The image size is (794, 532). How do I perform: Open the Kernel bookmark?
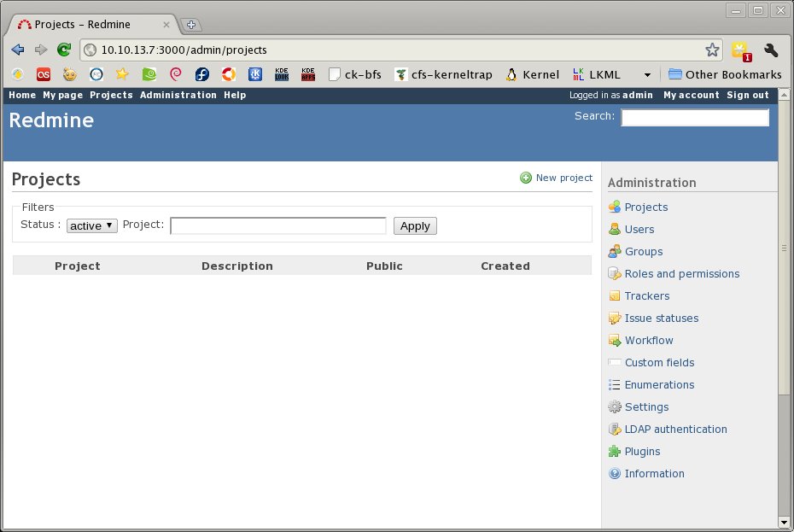click(x=533, y=74)
